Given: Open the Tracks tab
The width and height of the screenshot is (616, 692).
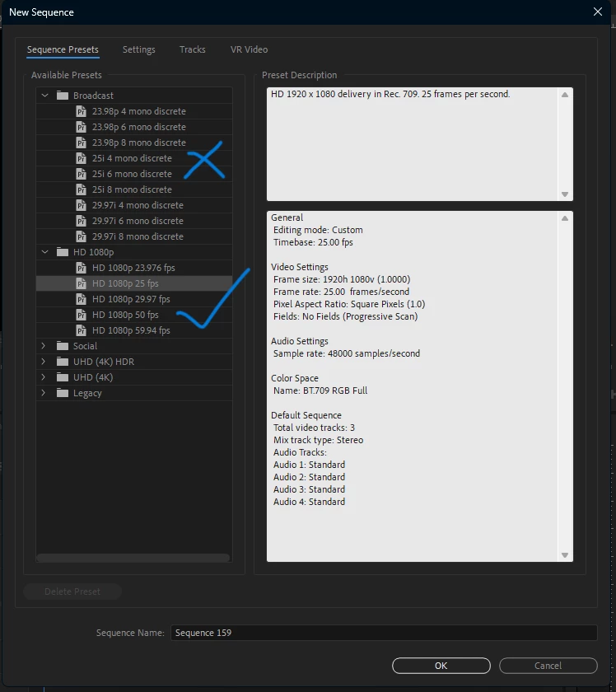Looking at the screenshot, I should point(193,49).
